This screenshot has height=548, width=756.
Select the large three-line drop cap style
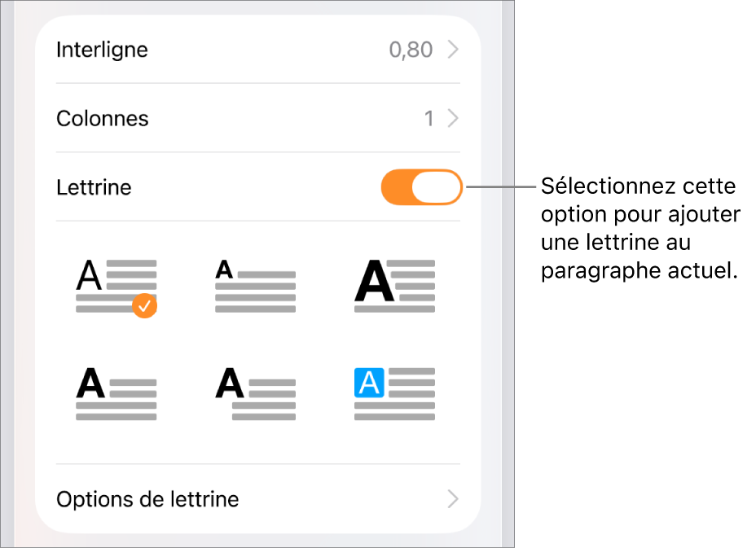point(394,285)
